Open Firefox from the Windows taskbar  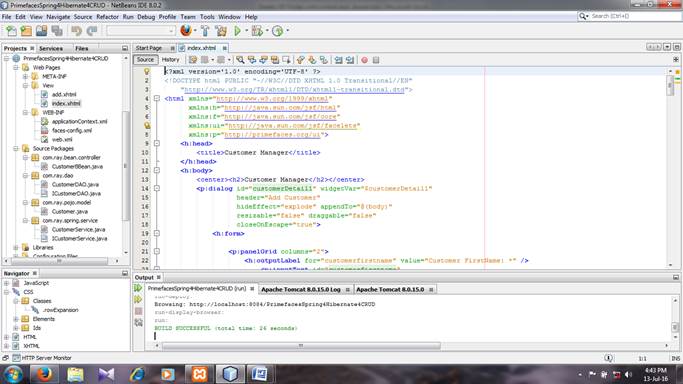pyautogui.click(x=44, y=374)
